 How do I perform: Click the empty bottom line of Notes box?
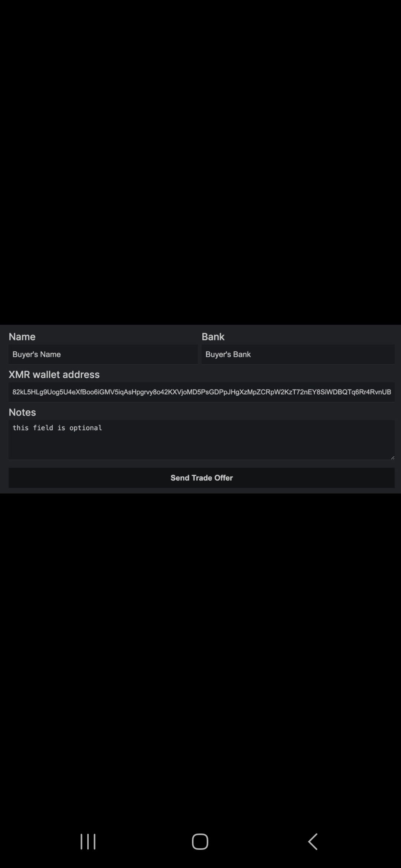pyautogui.click(x=200, y=453)
